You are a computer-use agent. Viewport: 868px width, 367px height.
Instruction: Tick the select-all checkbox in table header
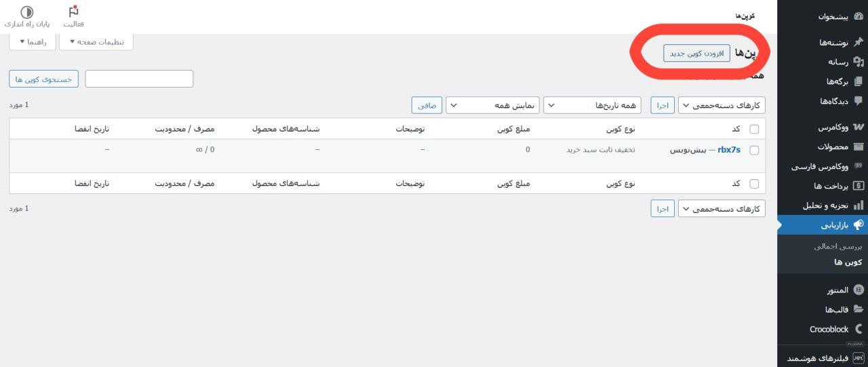(x=754, y=129)
